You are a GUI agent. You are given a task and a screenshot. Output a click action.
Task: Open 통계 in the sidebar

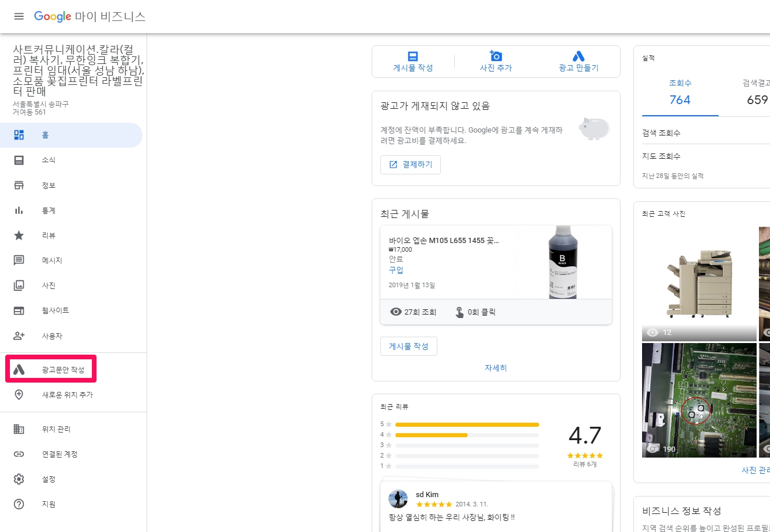tap(49, 210)
